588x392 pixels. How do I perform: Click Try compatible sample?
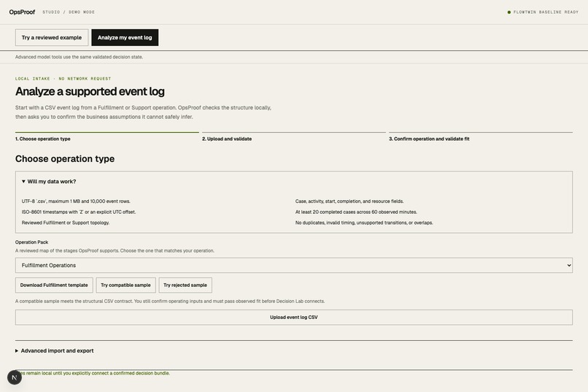pyautogui.click(x=125, y=285)
